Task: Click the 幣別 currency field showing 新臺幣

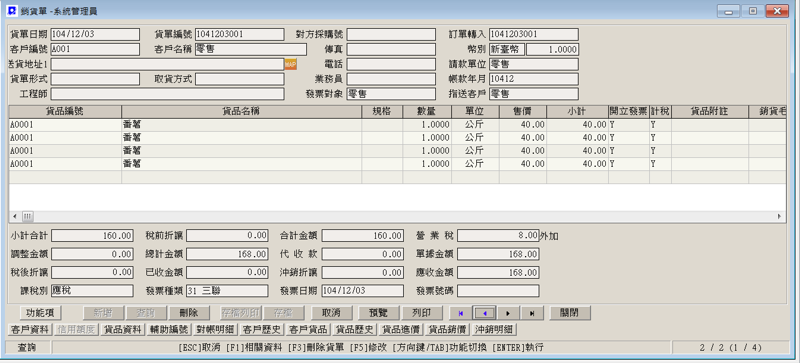Action: (507, 50)
